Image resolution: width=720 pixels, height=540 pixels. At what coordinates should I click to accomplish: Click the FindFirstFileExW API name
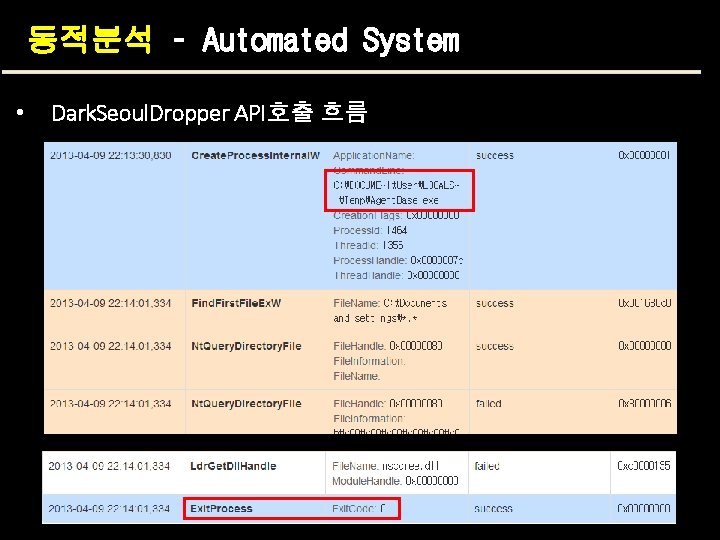click(236, 303)
